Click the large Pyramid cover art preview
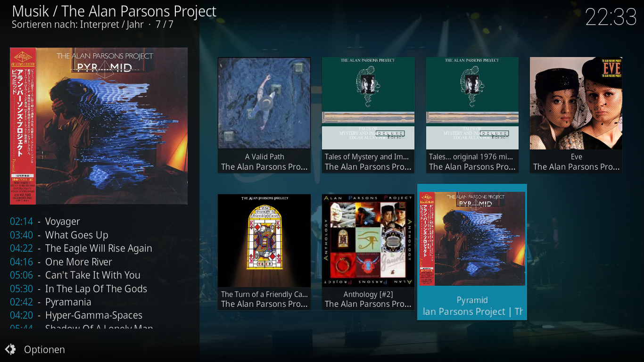Image resolution: width=644 pixels, height=362 pixels. pos(99,126)
